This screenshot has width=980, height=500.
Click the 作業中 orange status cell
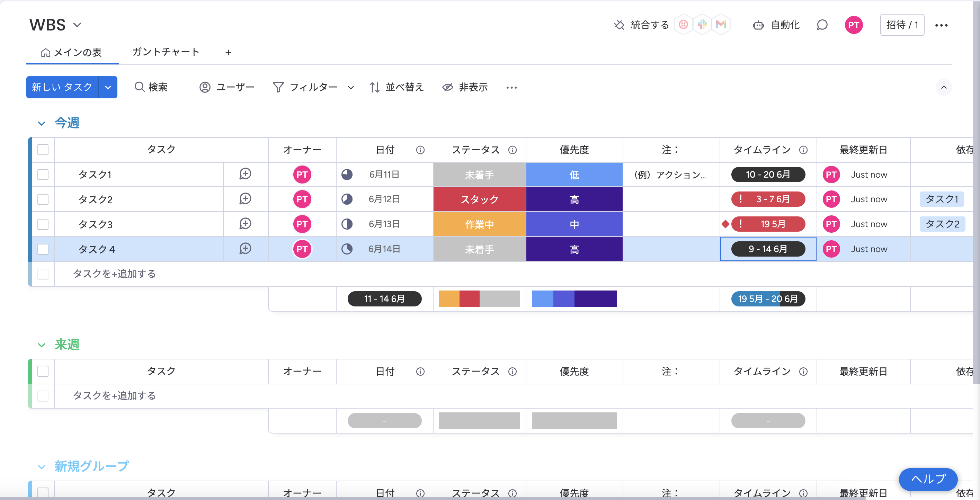pos(479,224)
